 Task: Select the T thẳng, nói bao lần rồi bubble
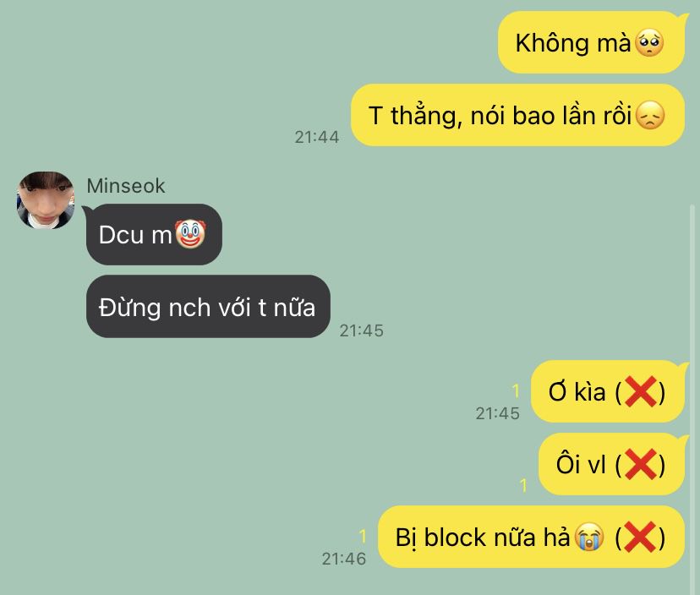518,115
